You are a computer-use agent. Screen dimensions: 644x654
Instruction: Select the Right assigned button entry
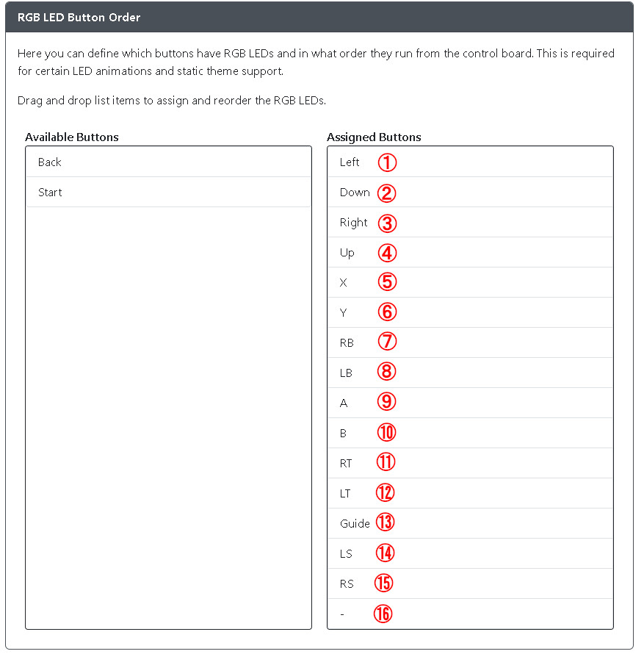(x=470, y=223)
